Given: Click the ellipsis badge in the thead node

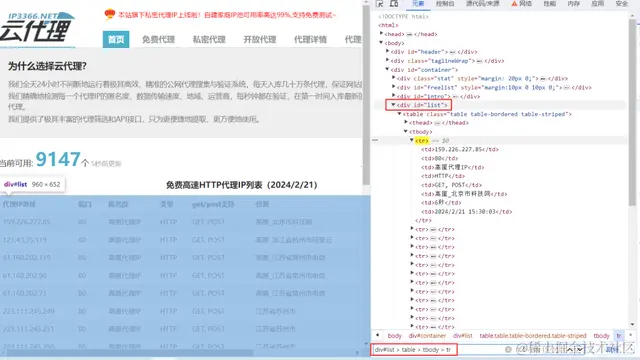Looking at the screenshot, I should coord(437,123).
